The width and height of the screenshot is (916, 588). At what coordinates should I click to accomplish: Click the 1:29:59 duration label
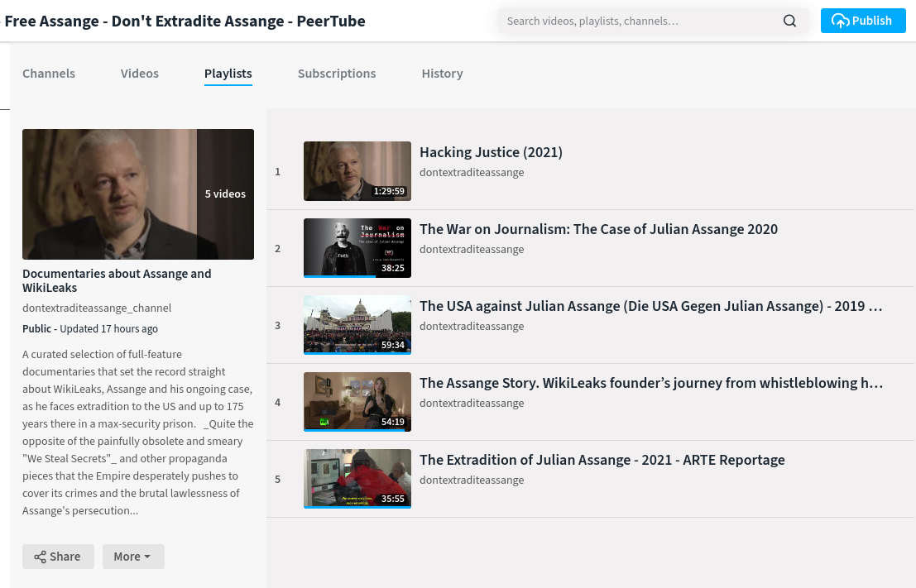(389, 191)
